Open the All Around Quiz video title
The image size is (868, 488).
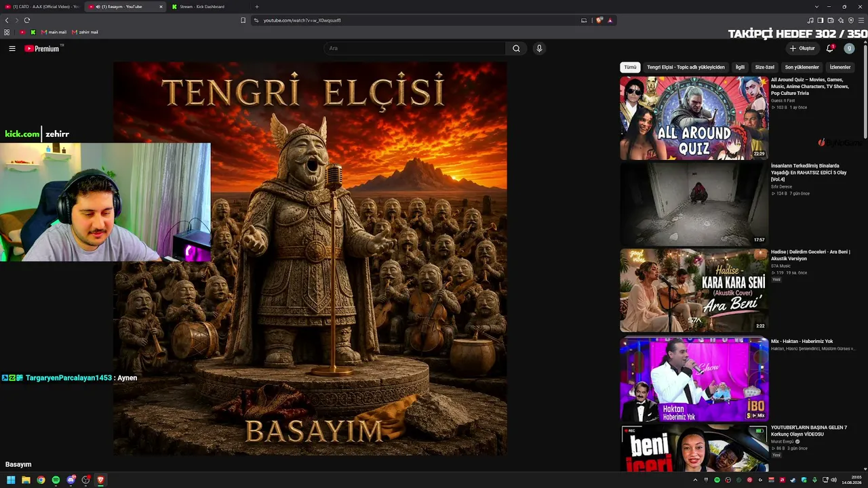[810, 86]
